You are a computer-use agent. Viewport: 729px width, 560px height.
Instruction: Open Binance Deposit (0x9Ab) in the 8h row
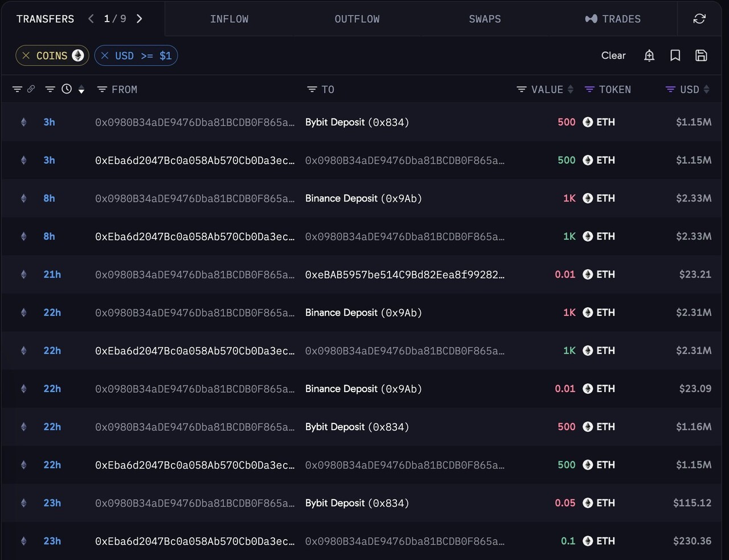[363, 198]
